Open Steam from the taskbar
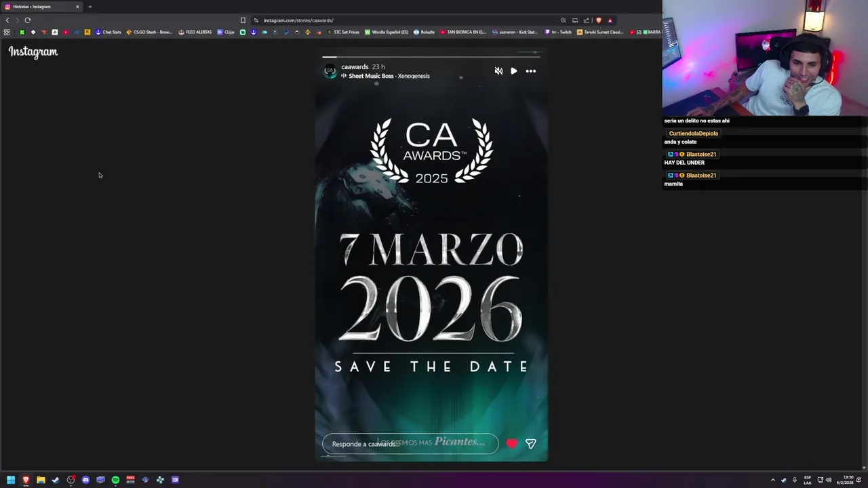Viewport: 868px width, 488px height. pyautogui.click(x=56, y=480)
